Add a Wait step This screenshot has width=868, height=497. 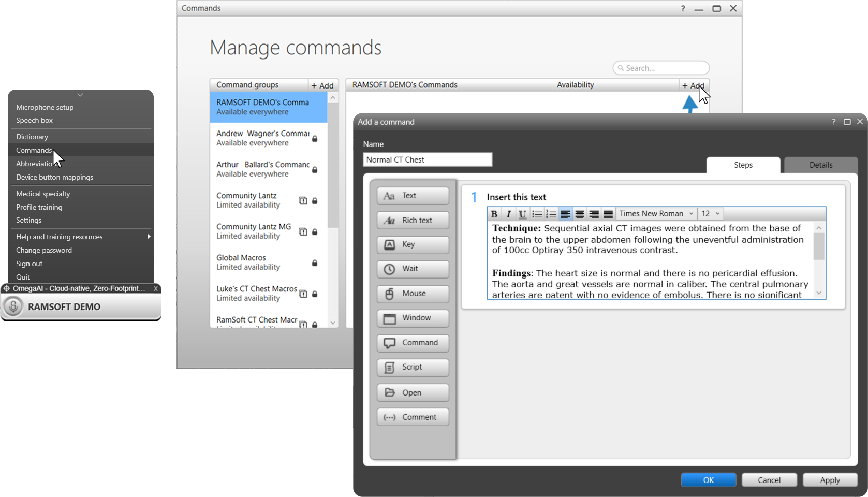tap(413, 269)
